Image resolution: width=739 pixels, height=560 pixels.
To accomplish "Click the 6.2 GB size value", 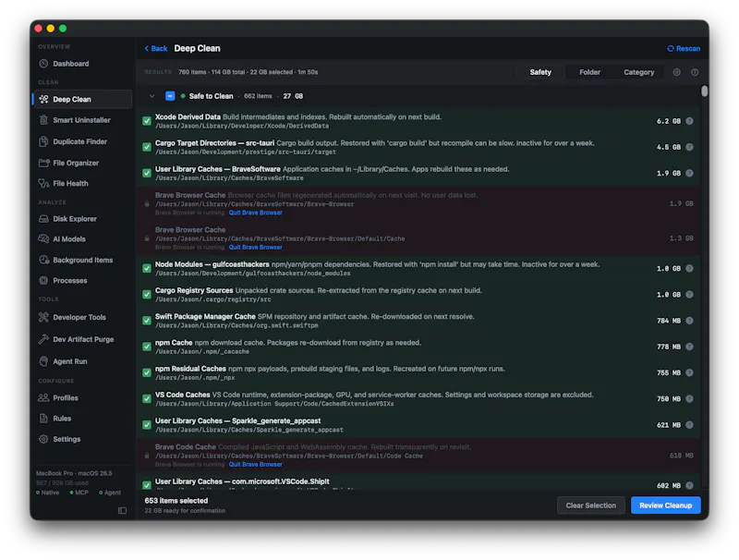I will (669, 121).
